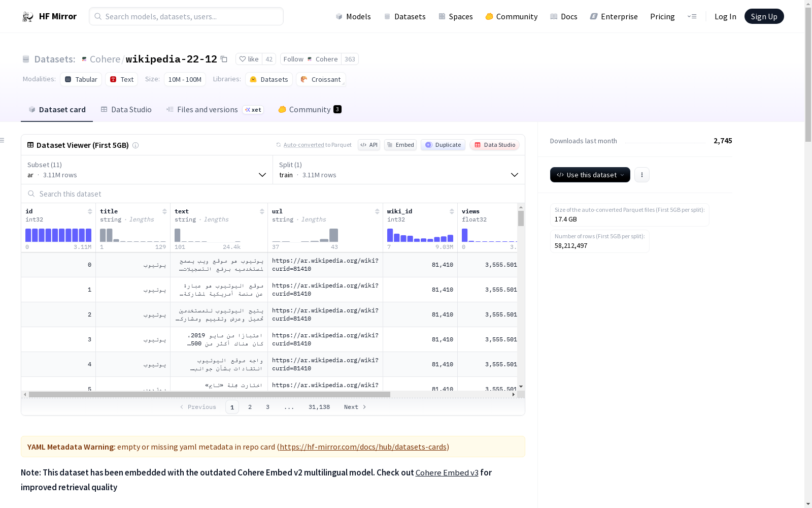812x508 pixels.
Task: Focus the Search models, datasets, users field
Action: pyautogui.click(x=186, y=16)
